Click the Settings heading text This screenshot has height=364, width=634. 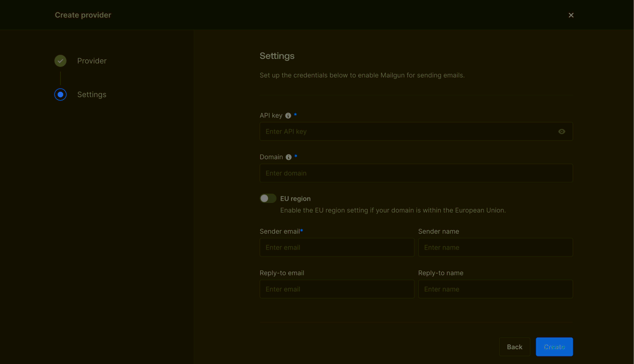tap(277, 56)
